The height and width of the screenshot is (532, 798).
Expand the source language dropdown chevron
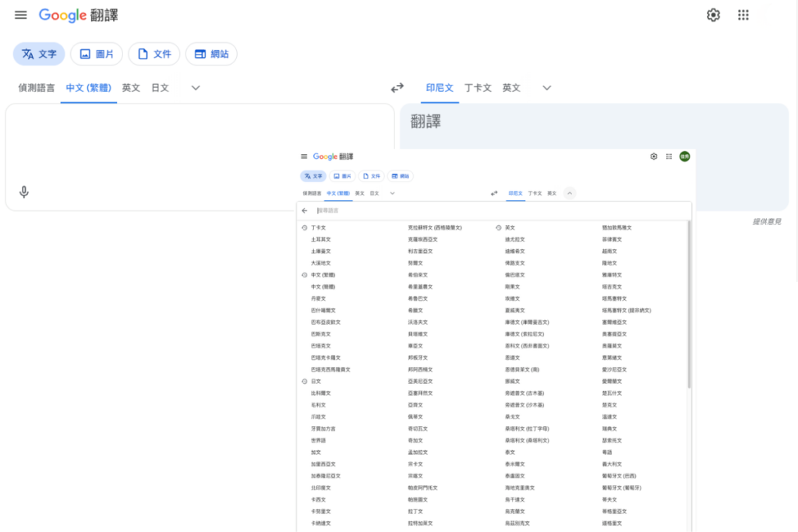[x=194, y=88]
